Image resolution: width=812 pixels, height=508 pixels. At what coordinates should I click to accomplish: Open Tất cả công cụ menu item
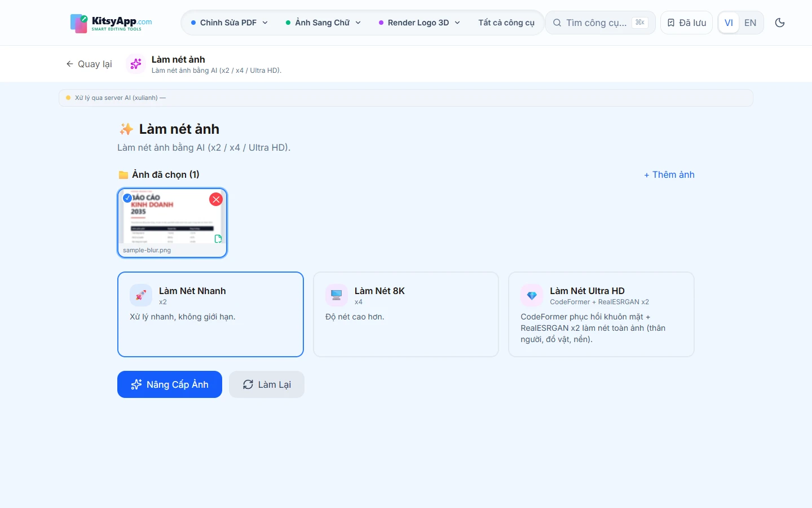pos(506,23)
